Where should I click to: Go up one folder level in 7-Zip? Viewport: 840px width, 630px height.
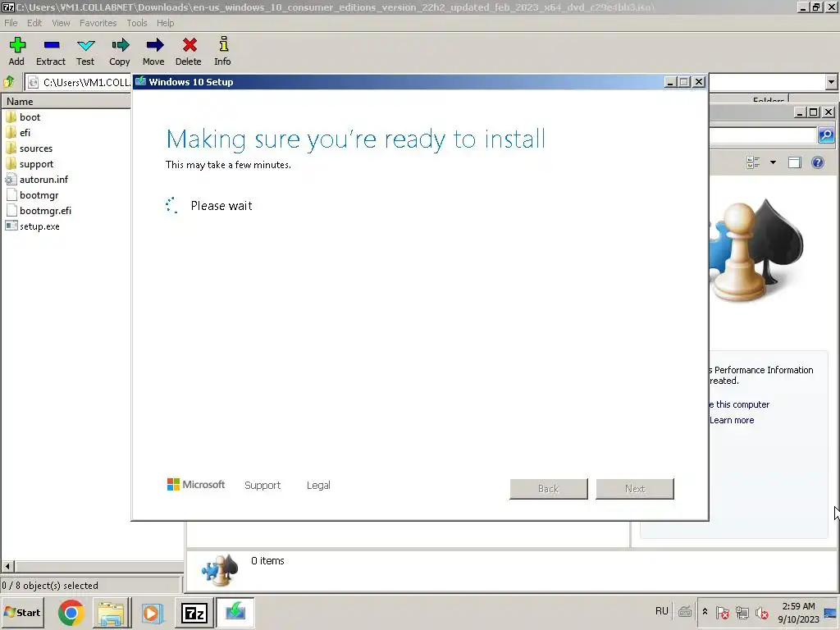pyautogui.click(x=9, y=82)
